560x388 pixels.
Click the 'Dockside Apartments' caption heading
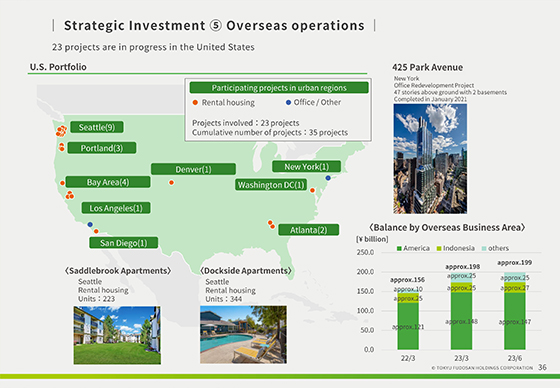point(246,271)
